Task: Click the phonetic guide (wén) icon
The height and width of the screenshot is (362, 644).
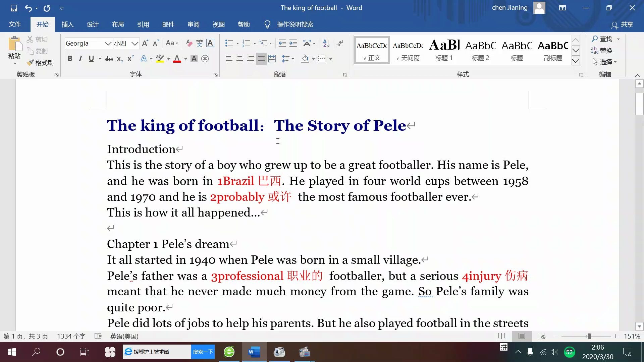Action: pyautogui.click(x=200, y=43)
